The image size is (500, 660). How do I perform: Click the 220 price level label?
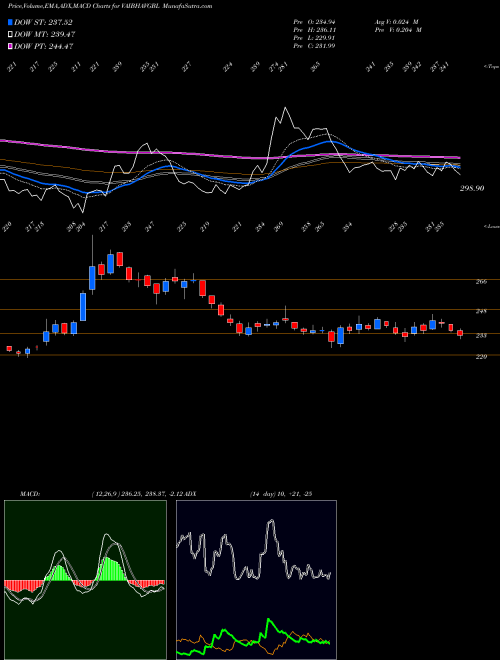click(x=482, y=357)
